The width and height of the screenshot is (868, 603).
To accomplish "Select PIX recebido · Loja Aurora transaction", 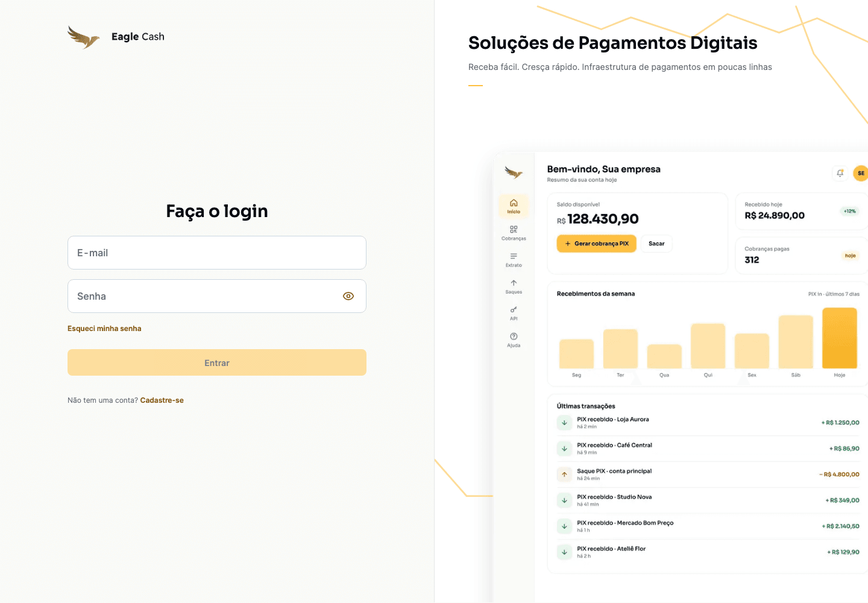I will (708, 423).
